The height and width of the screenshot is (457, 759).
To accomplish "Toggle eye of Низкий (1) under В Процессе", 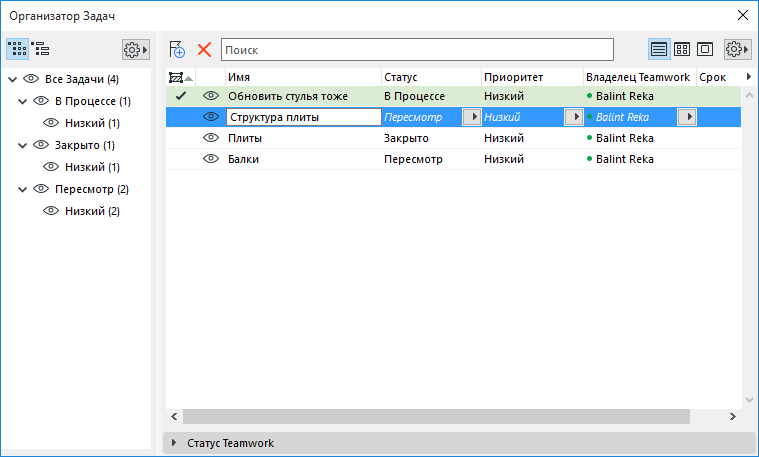I will coord(51,122).
